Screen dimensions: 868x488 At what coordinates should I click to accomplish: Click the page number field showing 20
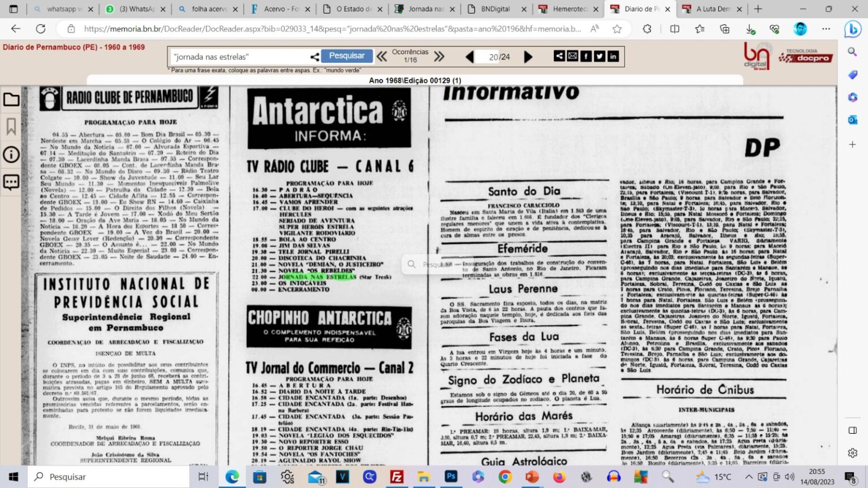pyautogui.click(x=493, y=56)
